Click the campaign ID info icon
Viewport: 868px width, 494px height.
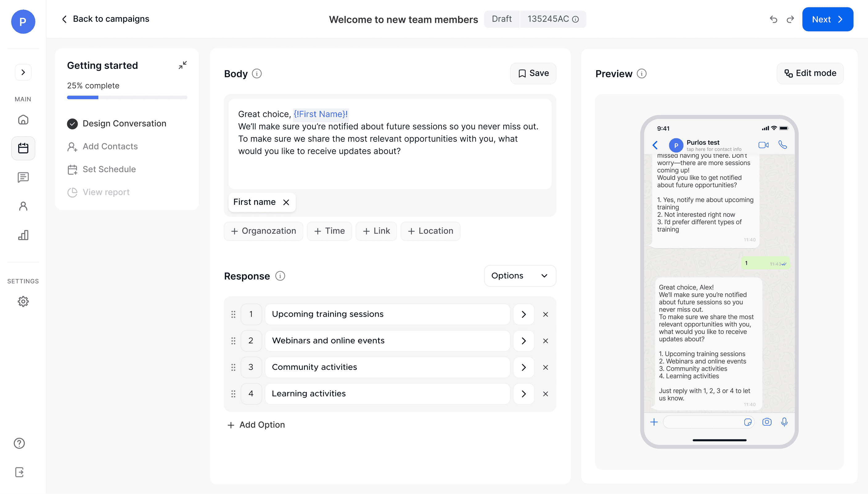pyautogui.click(x=575, y=19)
